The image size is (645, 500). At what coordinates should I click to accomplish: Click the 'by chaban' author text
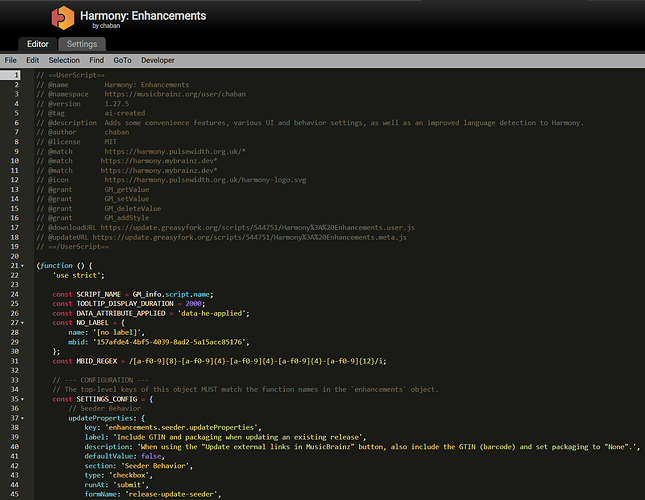click(x=106, y=26)
